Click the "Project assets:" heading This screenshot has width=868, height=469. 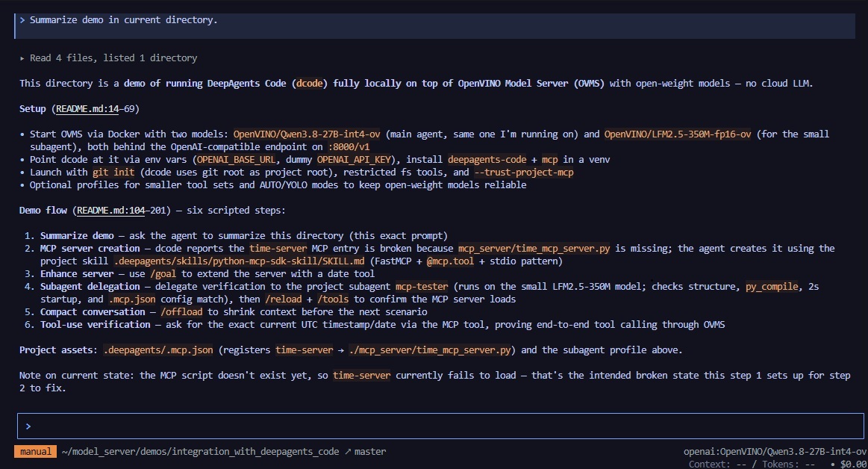coord(59,350)
